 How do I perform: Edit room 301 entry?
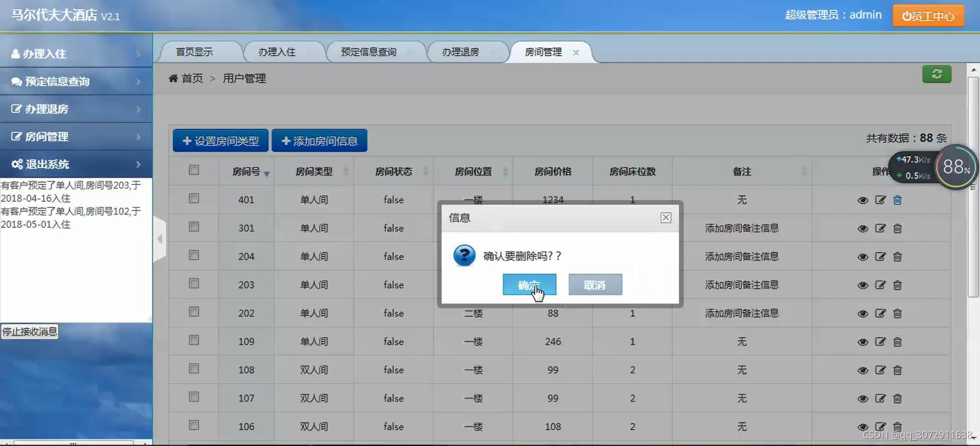pos(880,228)
